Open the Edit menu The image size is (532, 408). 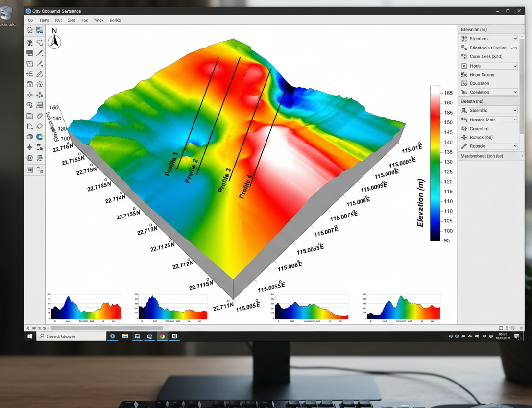(x=58, y=20)
